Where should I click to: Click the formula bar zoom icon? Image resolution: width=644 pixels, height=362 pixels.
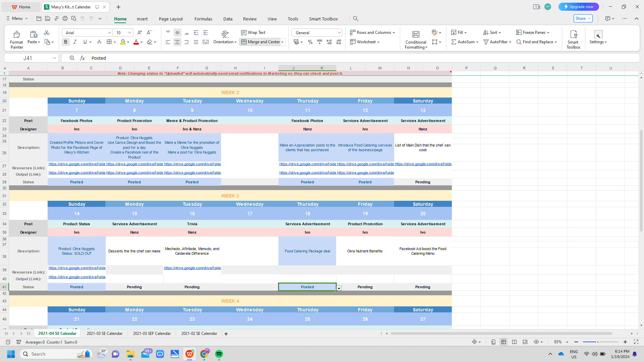(x=72, y=58)
